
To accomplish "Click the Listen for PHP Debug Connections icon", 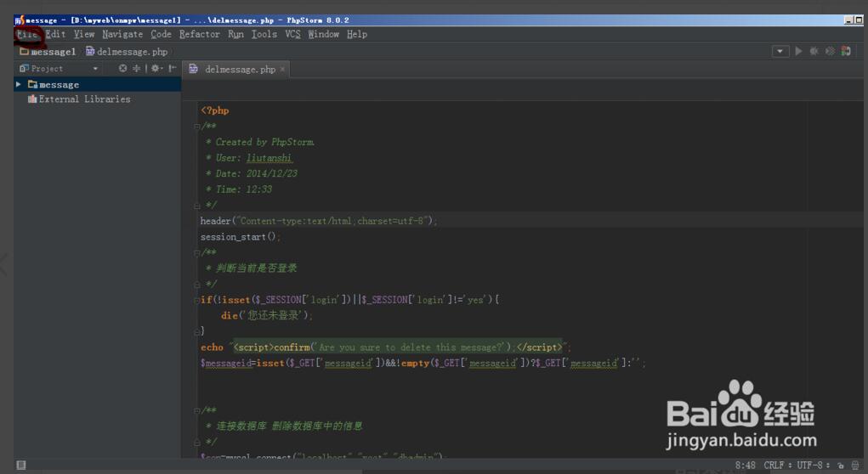I will tap(846, 51).
